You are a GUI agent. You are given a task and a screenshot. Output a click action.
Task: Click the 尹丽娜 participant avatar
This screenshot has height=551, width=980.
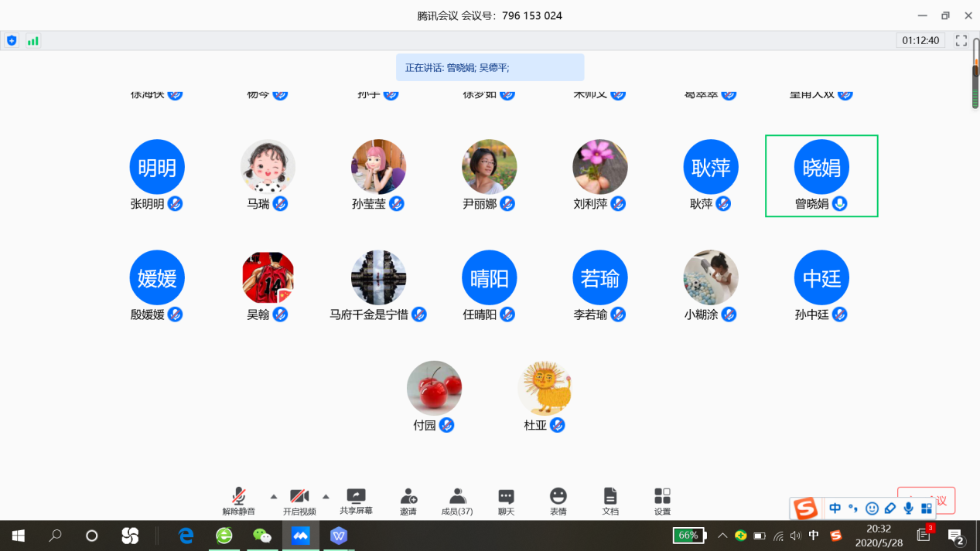click(489, 167)
